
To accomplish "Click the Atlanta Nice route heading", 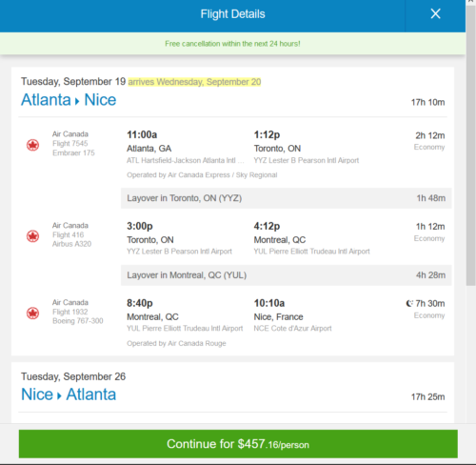I will [69, 100].
